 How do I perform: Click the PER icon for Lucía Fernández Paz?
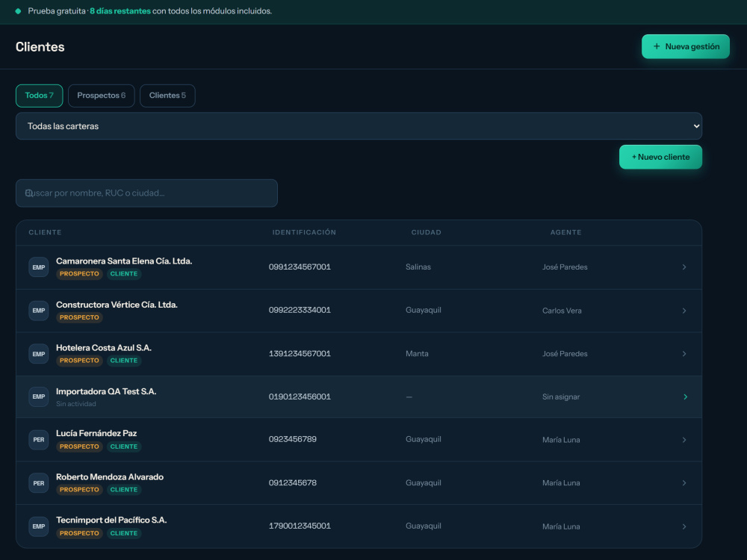(x=39, y=440)
